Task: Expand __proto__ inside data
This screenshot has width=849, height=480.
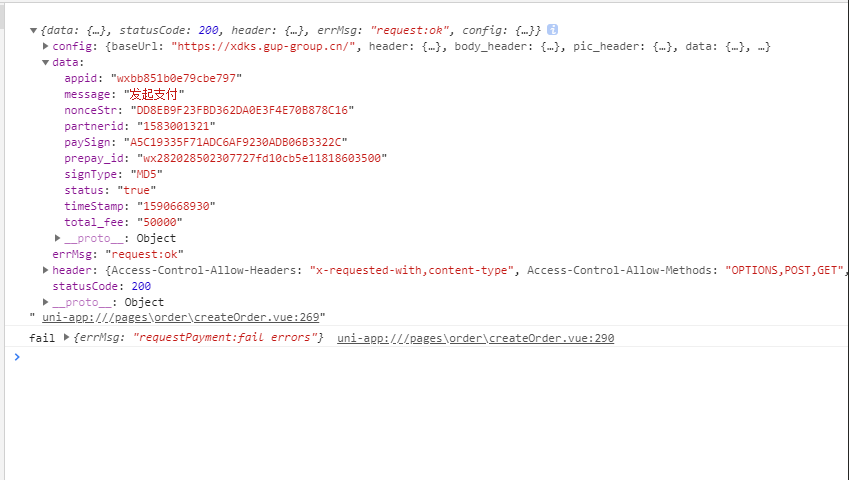Action: point(57,238)
